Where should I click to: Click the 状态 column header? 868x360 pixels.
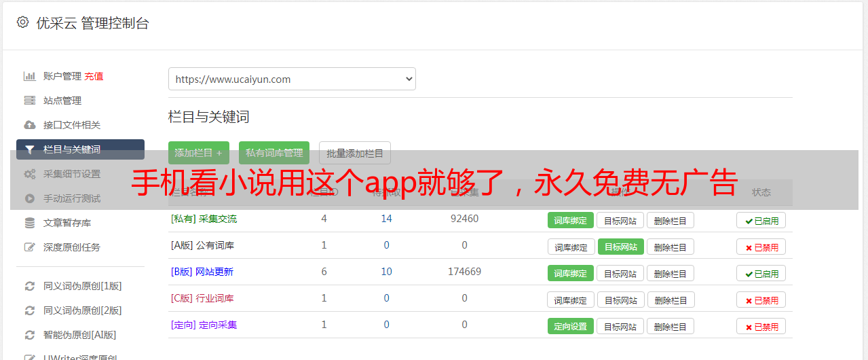761,192
